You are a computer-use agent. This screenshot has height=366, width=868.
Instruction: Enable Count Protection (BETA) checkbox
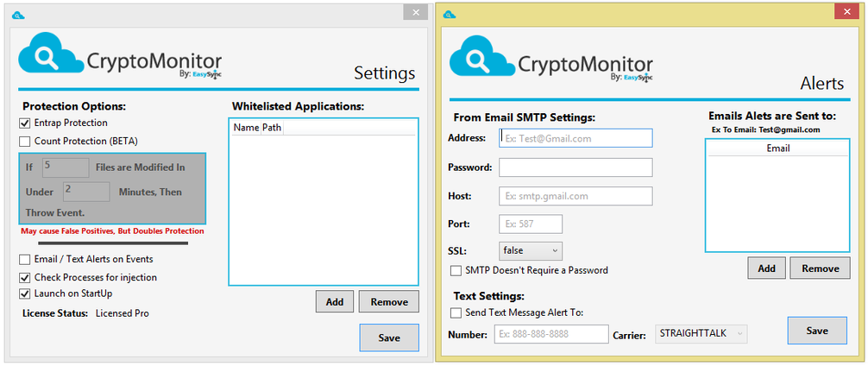pos(24,142)
